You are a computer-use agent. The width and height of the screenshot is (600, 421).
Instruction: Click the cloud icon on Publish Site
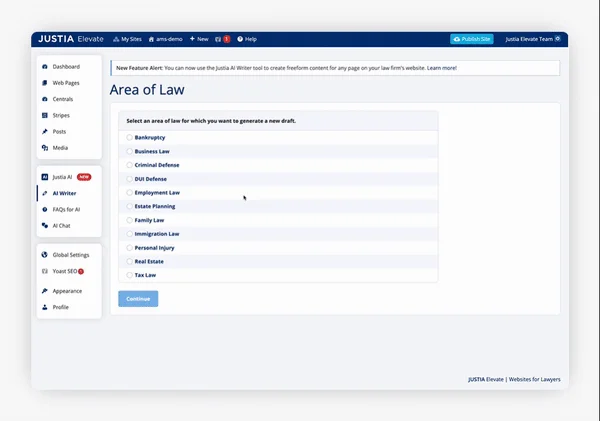[457, 39]
